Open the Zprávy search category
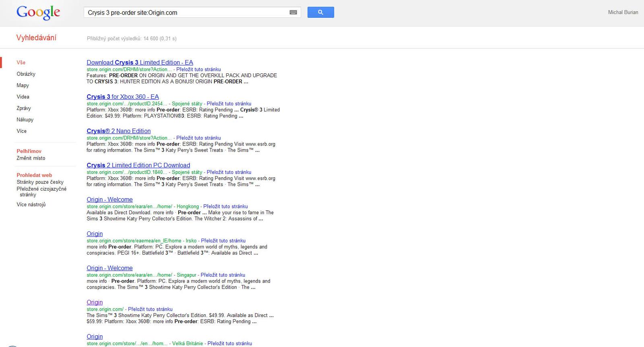This screenshot has width=644, height=347. tap(24, 108)
